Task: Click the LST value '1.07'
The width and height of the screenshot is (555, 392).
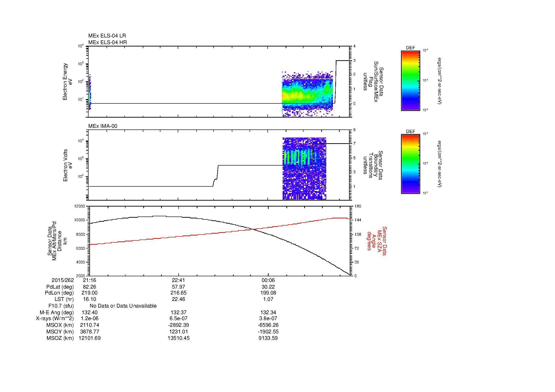Action: point(268,299)
